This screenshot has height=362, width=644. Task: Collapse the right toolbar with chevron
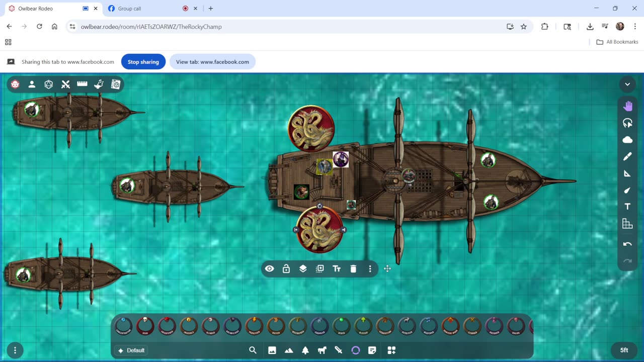tap(627, 84)
